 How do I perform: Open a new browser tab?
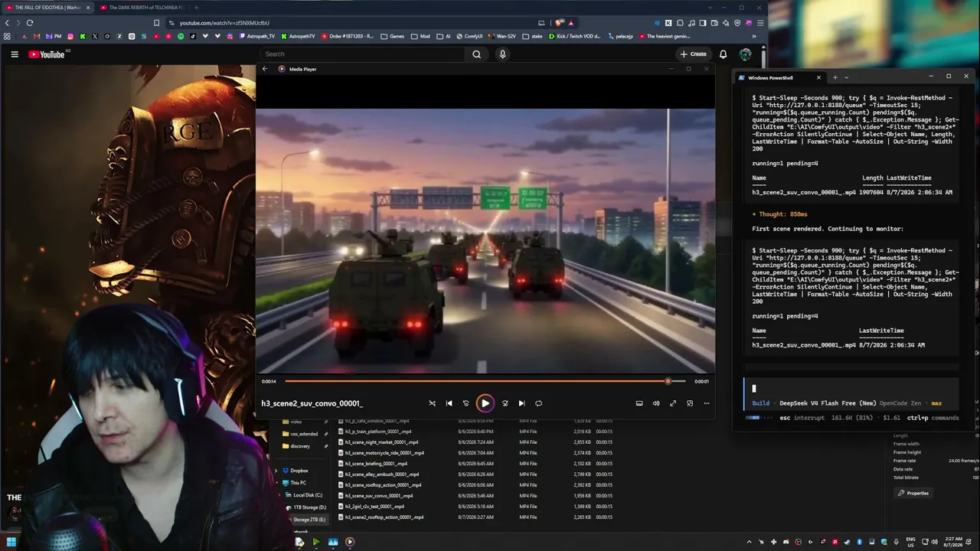[196, 8]
